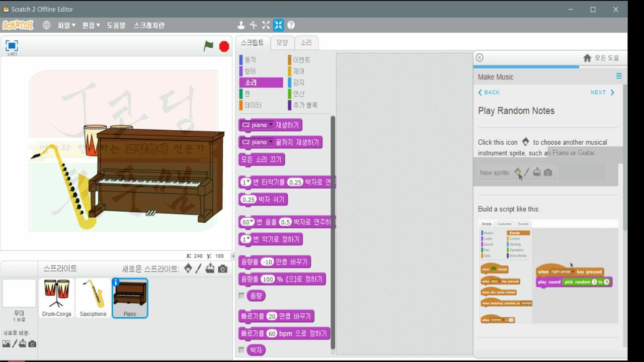Image resolution: width=644 pixels, height=362 pixels.
Task: Toggle the 박자 reporter checkbox
Action: [242, 349]
